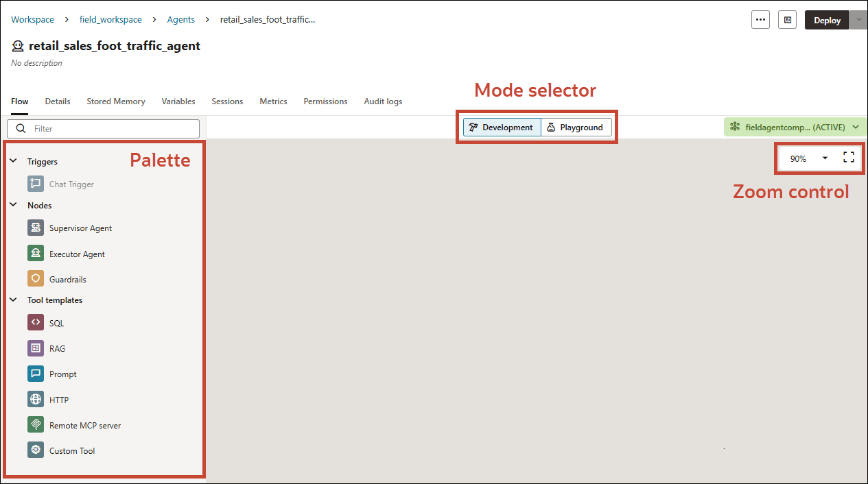Select the Prompt tool icon

coord(36,374)
